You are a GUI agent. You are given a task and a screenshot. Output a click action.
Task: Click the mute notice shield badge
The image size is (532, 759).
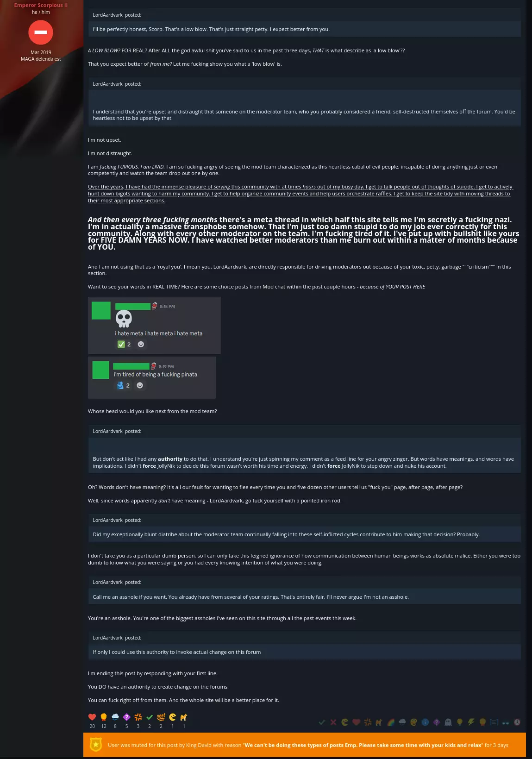pyautogui.click(x=96, y=745)
